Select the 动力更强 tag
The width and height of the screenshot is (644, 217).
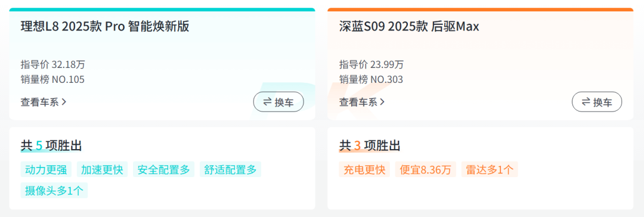46,169
